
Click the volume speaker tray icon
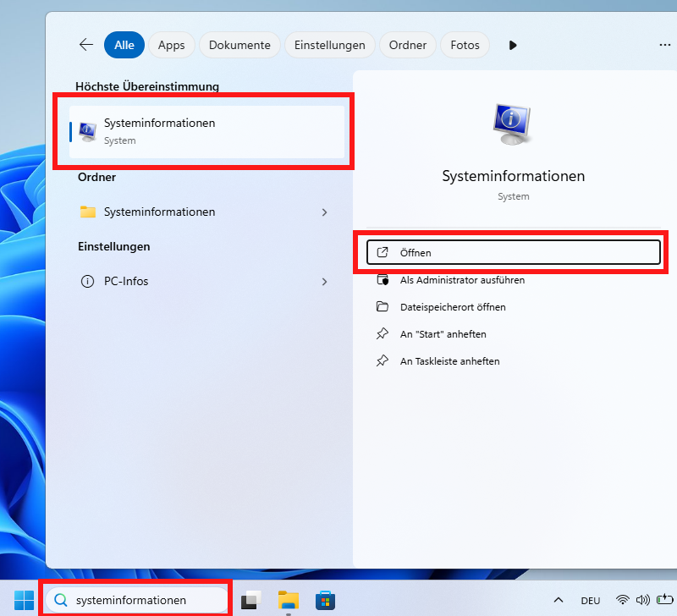[x=643, y=600]
